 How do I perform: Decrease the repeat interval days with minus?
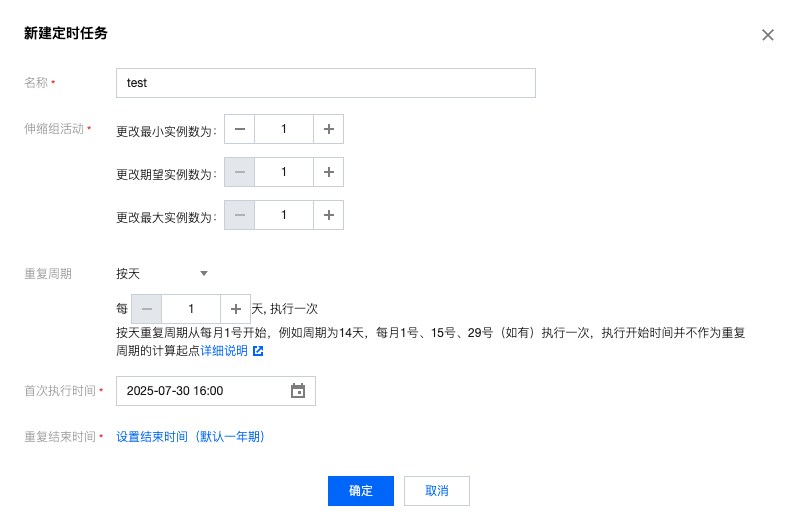tap(147, 309)
